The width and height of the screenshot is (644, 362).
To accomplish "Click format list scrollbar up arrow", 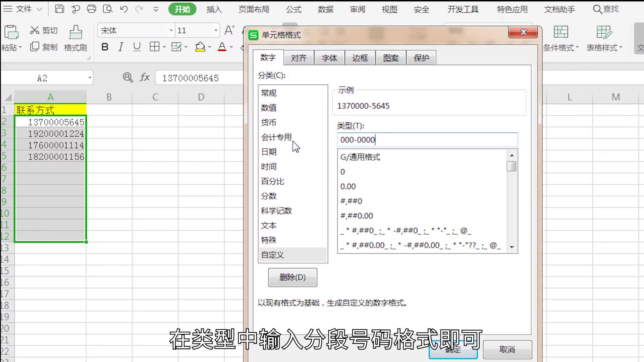I will [512, 155].
